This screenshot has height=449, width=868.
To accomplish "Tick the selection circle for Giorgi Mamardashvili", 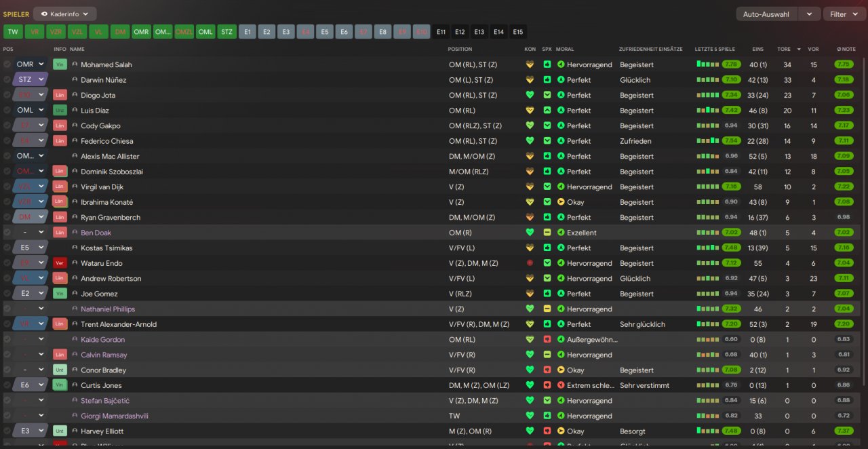I will click(x=7, y=416).
